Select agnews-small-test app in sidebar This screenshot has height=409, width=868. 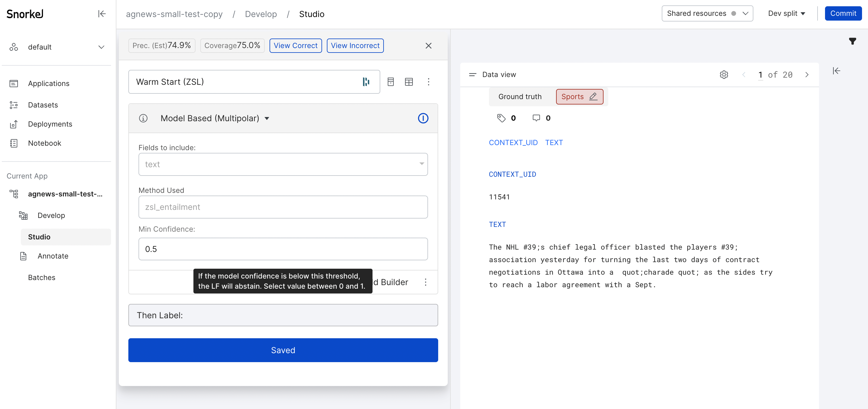(65, 194)
